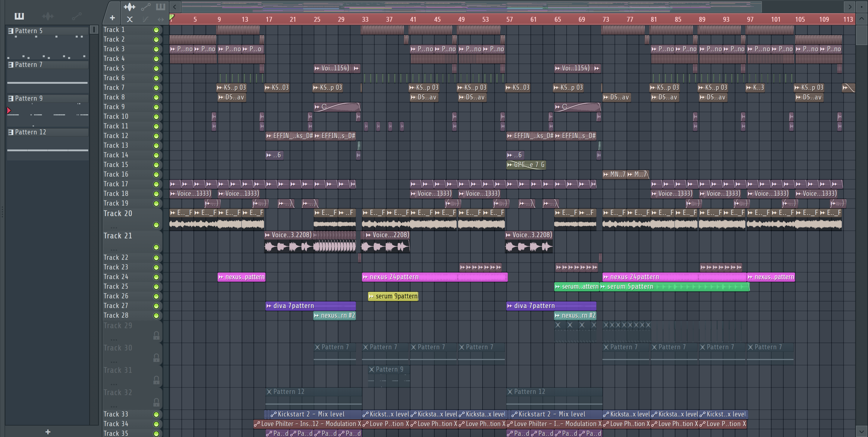The height and width of the screenshot is (437, 868).
Task: Click the lock icon on Track 31
Action: click(x=156, y=380)
